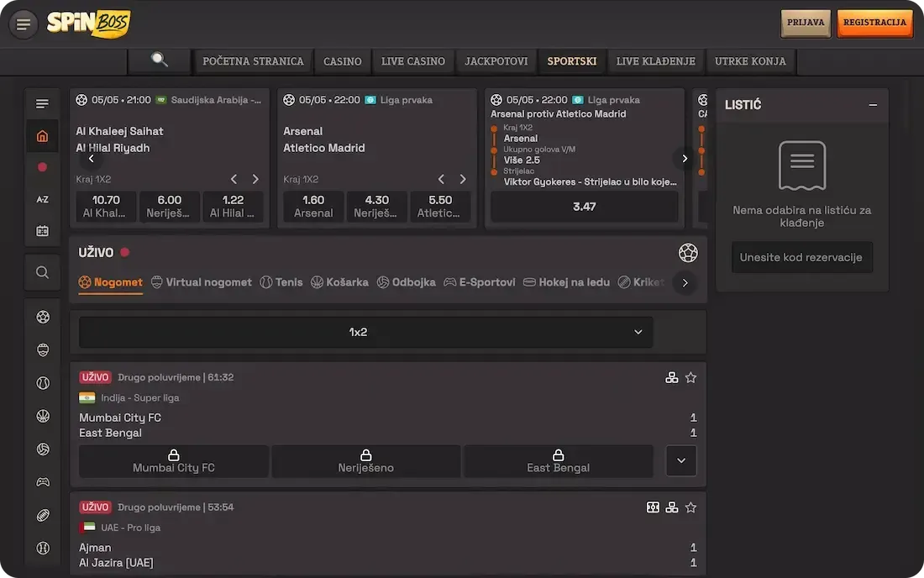Bet 5.50 on Atletico Madrid win
The width and height of the screenshot is (924, 578).
click(441, 207)
